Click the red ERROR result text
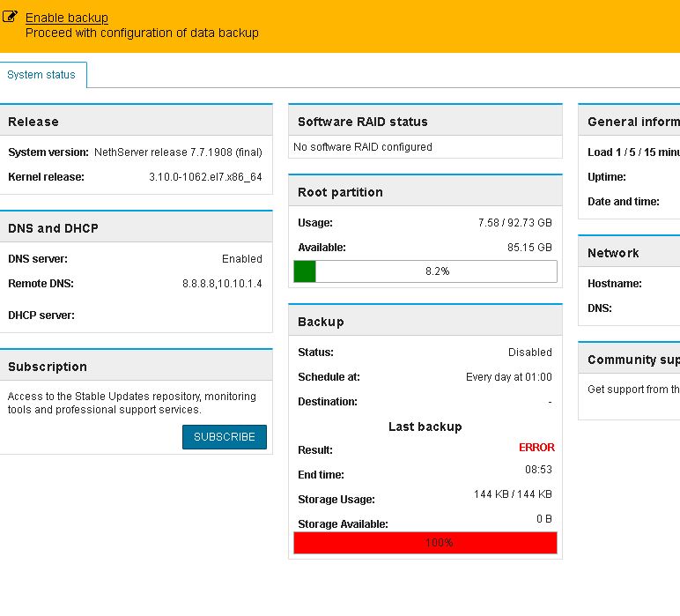The width and height of the screenshot is (680, 616). coord(536,448)
